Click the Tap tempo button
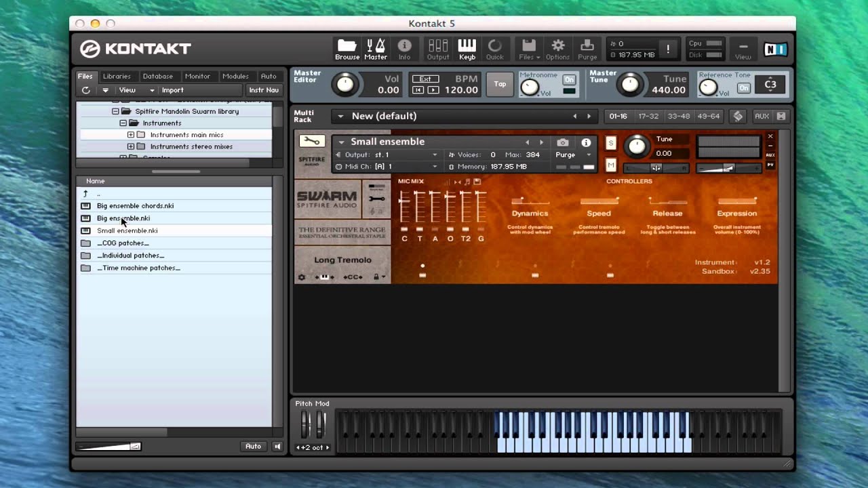Screen dimensions: 868x488 pos(500,84)
